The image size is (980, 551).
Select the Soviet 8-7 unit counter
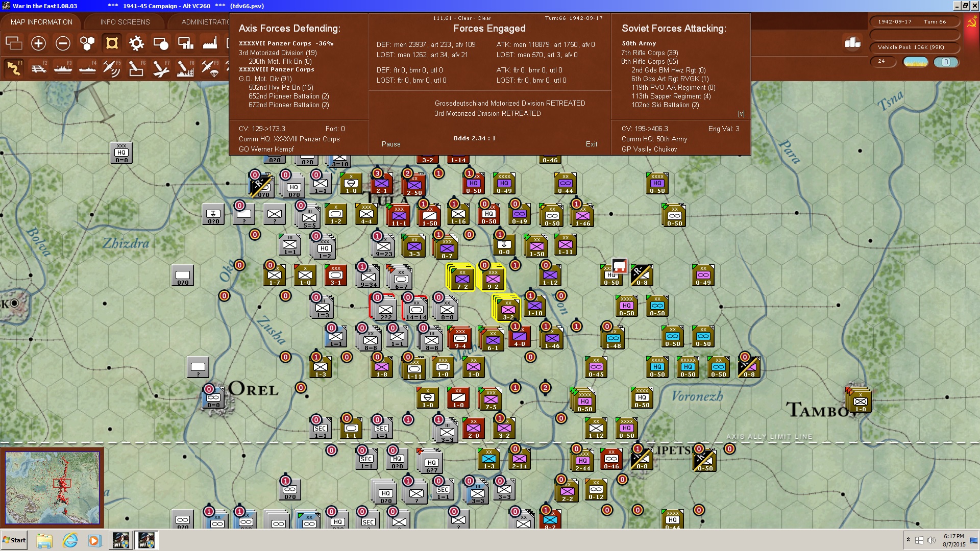(447, 248)
